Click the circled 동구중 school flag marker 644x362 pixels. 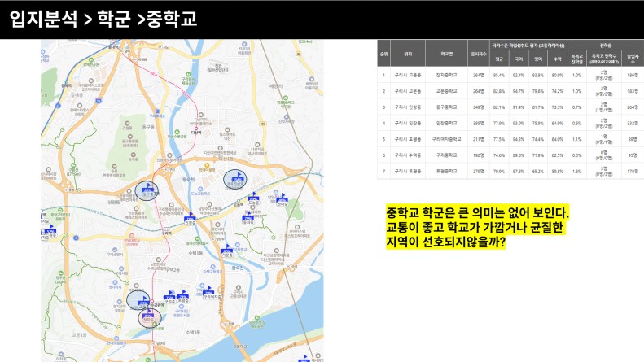coord(147,190)
